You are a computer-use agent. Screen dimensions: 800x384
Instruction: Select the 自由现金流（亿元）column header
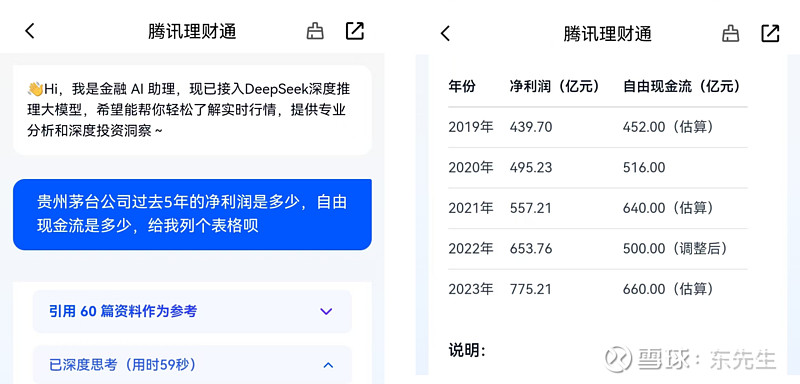pyautogui.click(x=682, y=86)
